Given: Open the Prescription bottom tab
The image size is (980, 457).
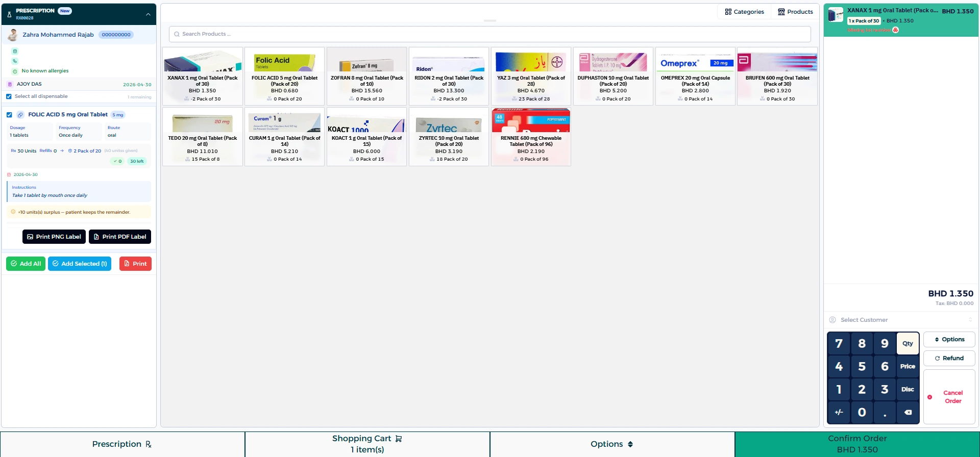Looking at the screenshot, I should click(122, 444).
